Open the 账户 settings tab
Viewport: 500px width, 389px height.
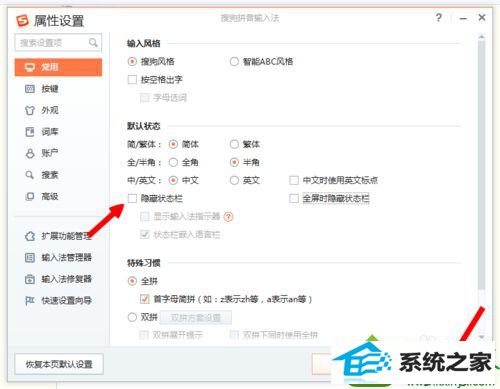click(x=50, y=153)
